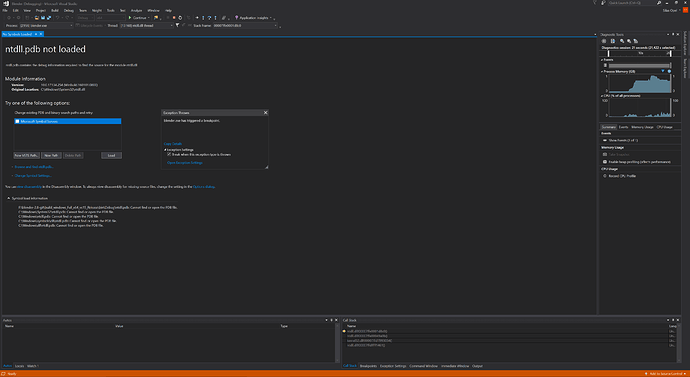Open CPU Usage tab in Diagnostic Tools
Image resolution: width=690 pixels, height=377 pixels.
pos(664,127)
